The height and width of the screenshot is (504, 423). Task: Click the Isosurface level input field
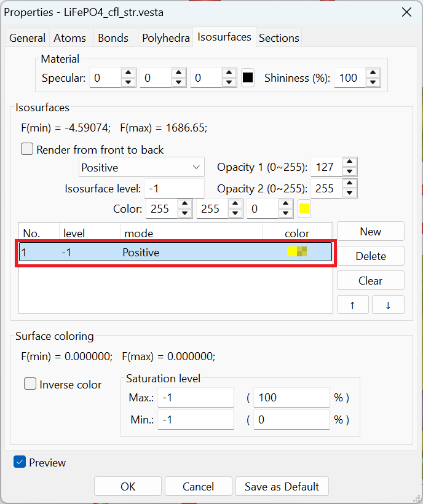(x=175, y=189)
